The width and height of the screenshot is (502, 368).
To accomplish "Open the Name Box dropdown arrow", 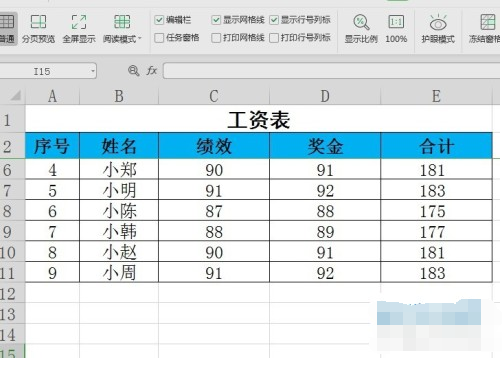I will point(93,71).
